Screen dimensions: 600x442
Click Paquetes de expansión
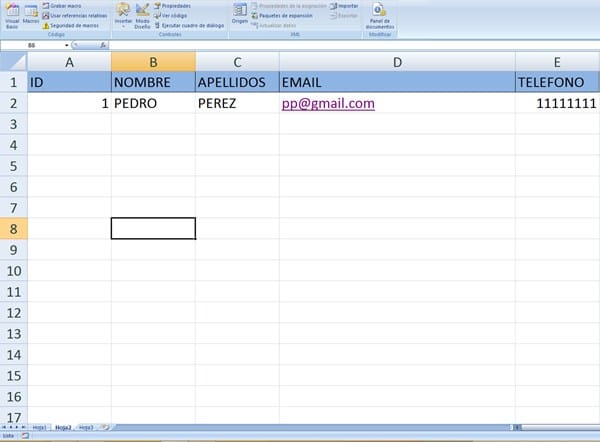[x=282, y=16]
